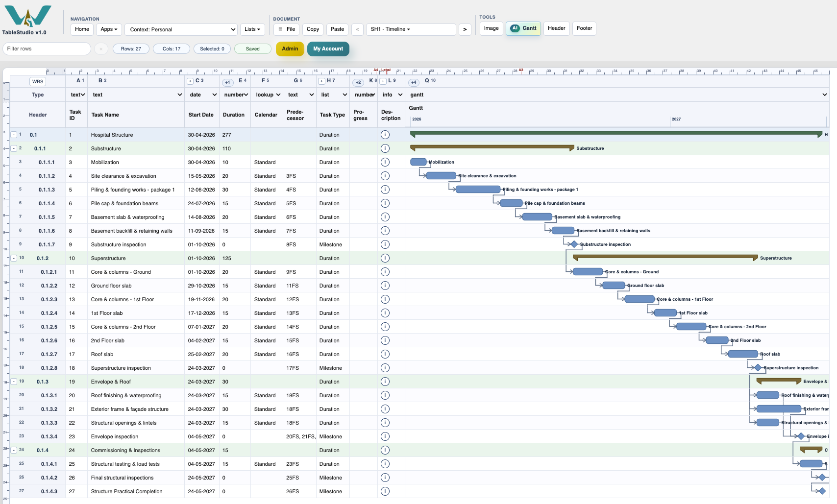This screenshot has width=837, height=504.
Task: Open info icon for Hospital Structure row
Action: (x=385, y=135)
